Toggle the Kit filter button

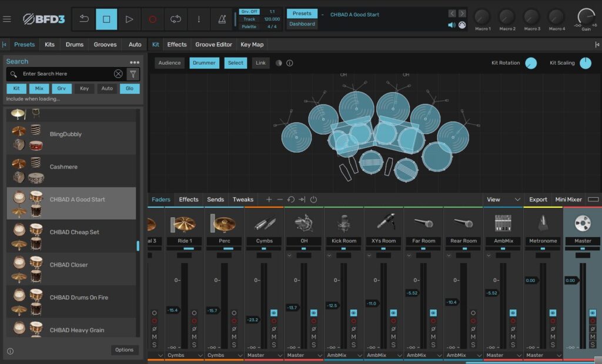click(x=16, y=89)
